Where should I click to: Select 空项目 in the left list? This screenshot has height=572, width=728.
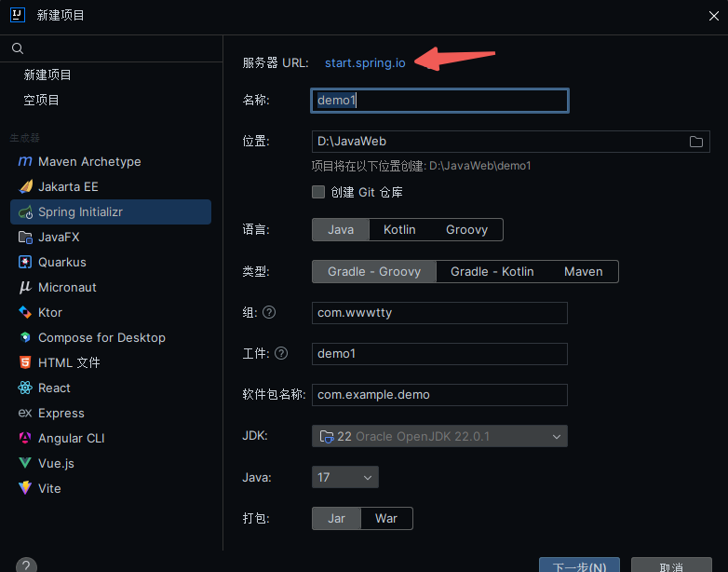(41, 100)
